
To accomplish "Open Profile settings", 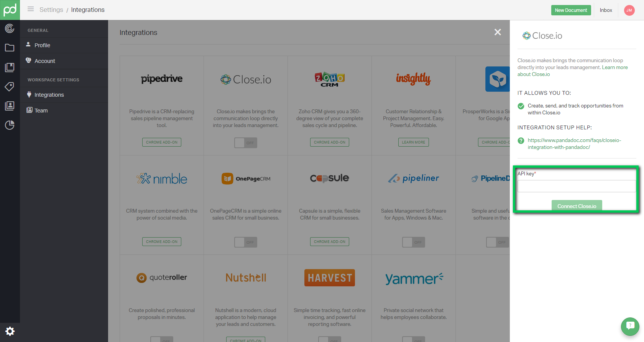I will [x=64, y=45].
